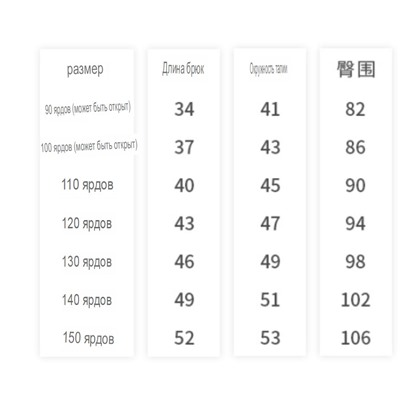Click waist value 41
Image resolution: width=400 pixels, height=400 pixels.
(270, 109)
